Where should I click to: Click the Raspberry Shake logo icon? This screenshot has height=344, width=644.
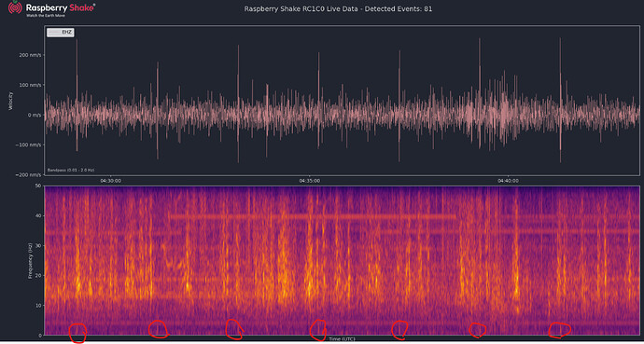pyautogui.click(x=15, y=7)
